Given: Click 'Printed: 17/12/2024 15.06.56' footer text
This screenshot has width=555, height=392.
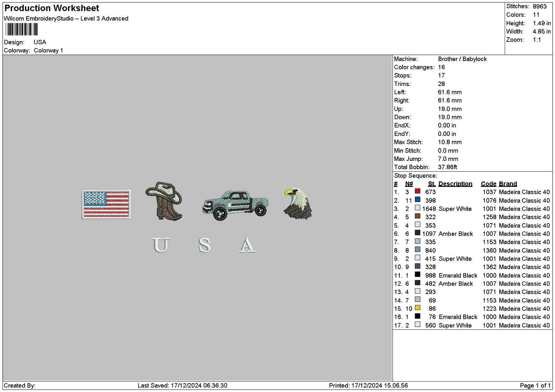Looking at the screenshot, I should tap(368, 385).
